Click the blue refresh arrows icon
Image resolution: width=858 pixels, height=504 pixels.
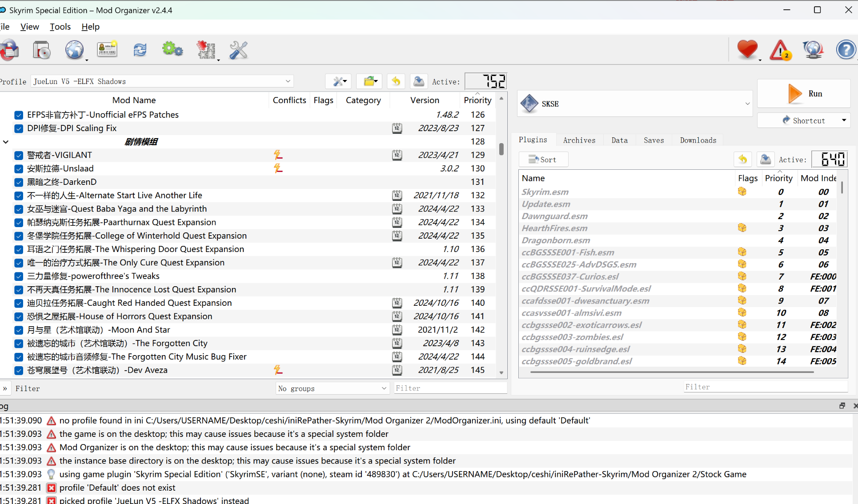140,50
